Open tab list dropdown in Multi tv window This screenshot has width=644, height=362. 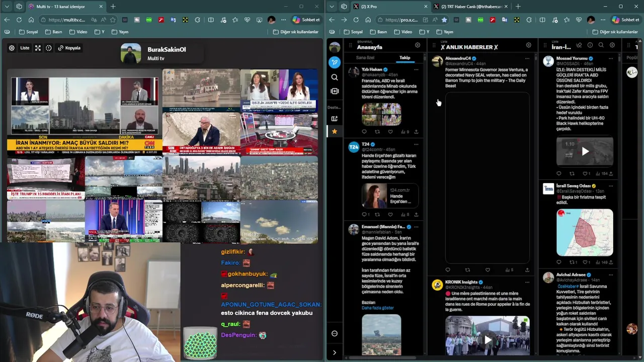(7, 7)
